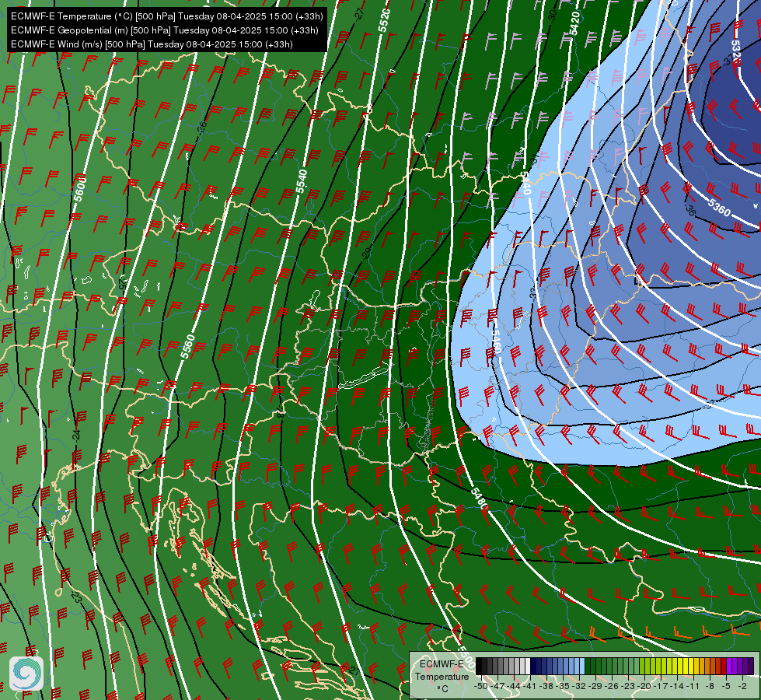Click the white swatch just before -41
The width and height of the screenshot is (761, 700).
coord(528,666)
